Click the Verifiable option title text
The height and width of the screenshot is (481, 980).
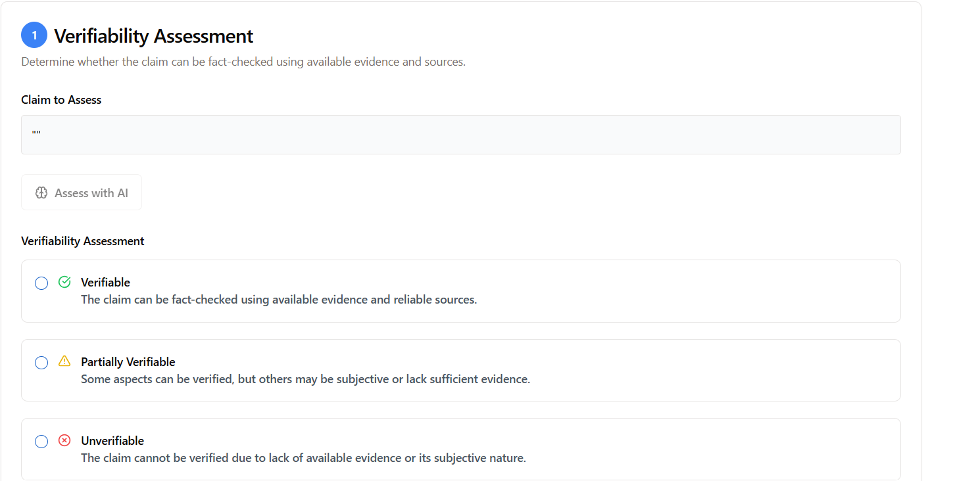click(105, 283)
